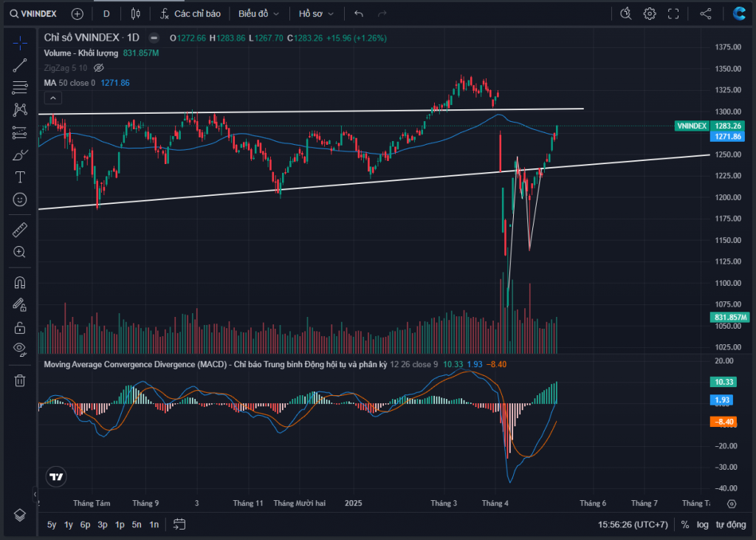The width and height of the screenshot is (756, 540).
Task: Click MACD line label 1.93
Action: coord(722,400)
